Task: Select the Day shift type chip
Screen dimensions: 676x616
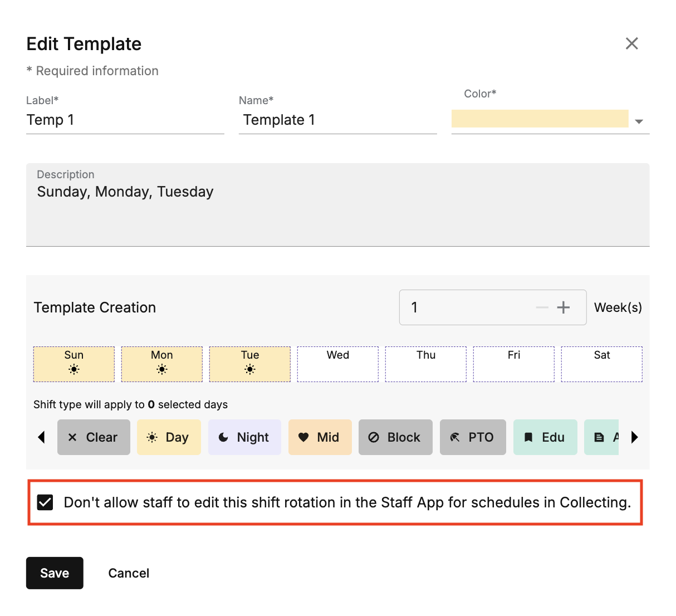Action: tap(169, 437)
